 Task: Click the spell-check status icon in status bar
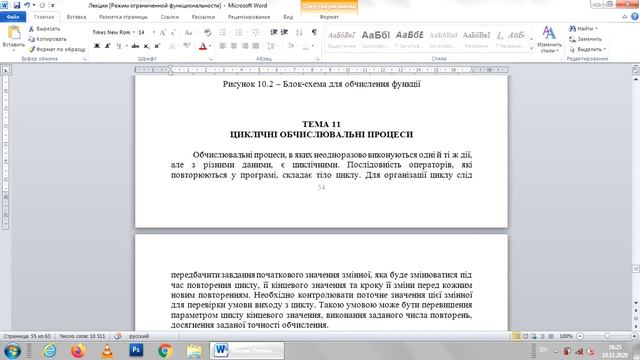click(x=118, y=336)
